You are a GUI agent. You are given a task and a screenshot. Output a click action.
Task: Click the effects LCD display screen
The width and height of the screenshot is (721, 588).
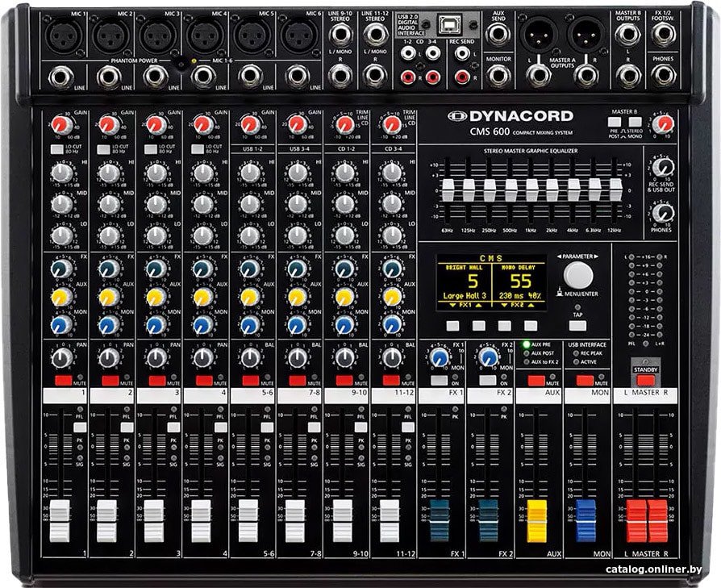point(491,282)
